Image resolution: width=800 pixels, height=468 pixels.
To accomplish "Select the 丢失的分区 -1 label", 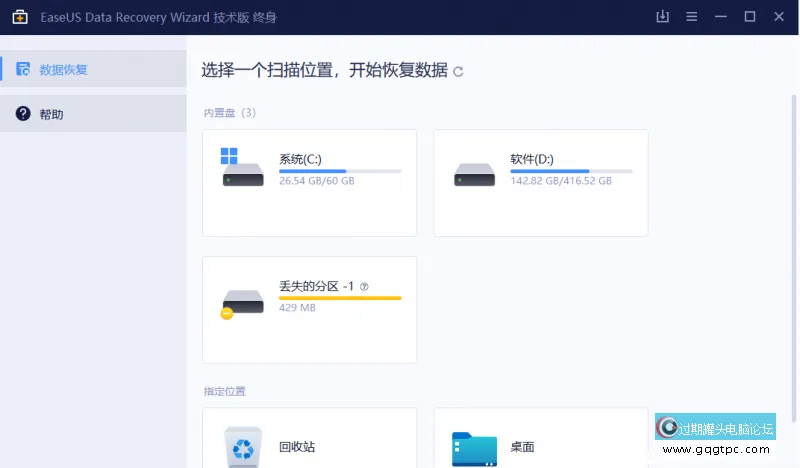I will [x=316, y=286].
